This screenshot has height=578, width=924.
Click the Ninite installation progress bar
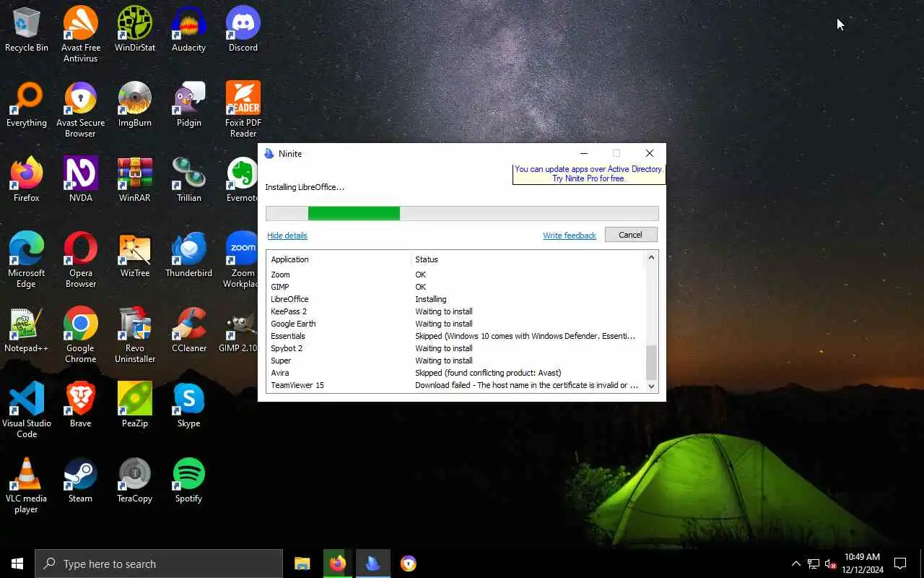coord(462,213)
